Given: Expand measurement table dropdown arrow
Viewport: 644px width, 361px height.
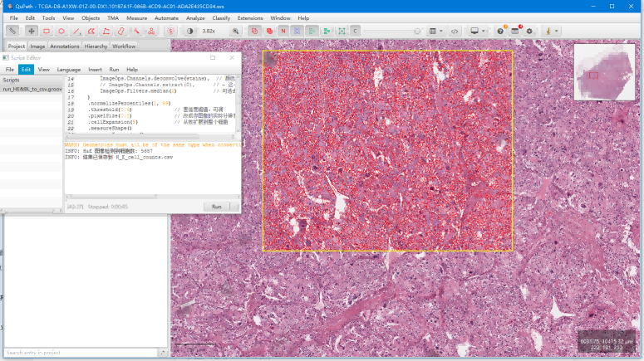Looking at the screenshot, I should pos(440,31).
